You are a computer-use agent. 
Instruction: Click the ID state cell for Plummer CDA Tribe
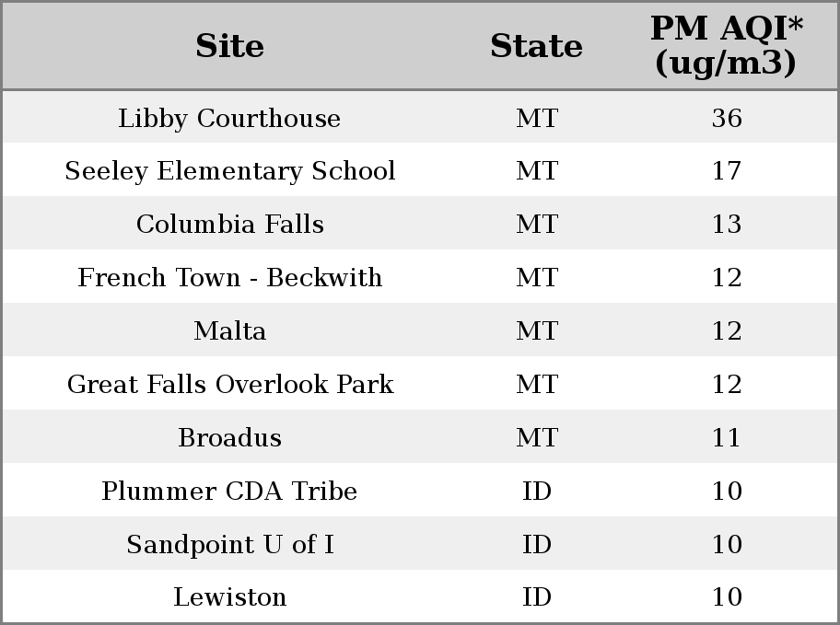(537, 492)
